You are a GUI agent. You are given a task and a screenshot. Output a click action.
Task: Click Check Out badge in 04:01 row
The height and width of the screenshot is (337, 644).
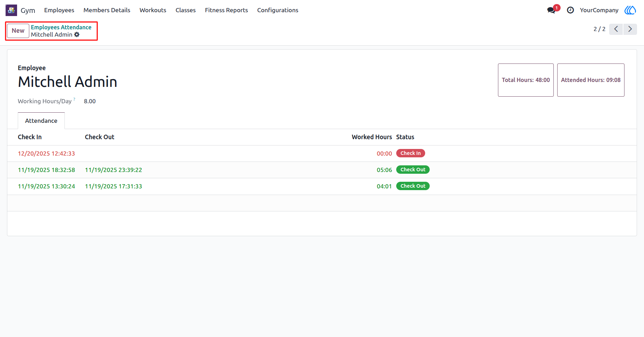(413, 186)
